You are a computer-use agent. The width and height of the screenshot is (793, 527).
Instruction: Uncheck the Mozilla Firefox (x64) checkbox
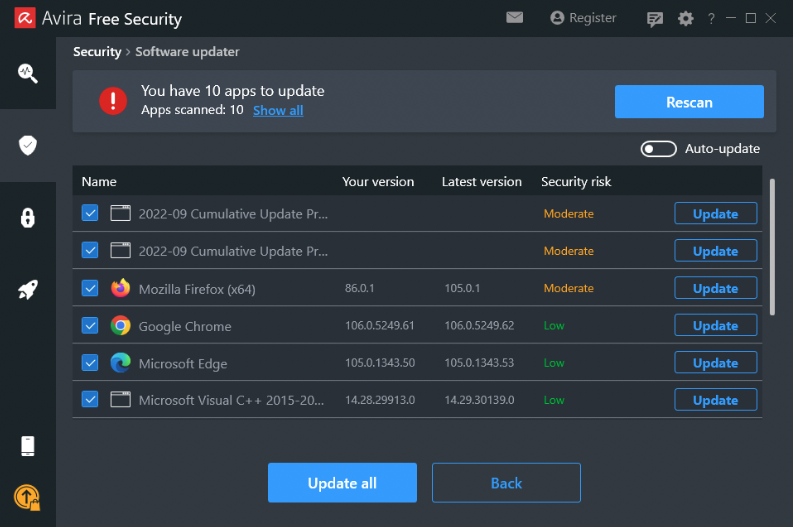90,288
